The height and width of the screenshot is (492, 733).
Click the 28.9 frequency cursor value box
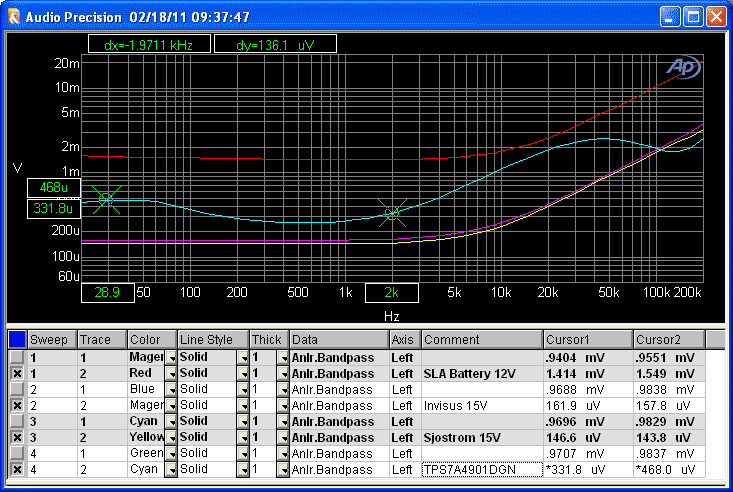pos(108,293)
